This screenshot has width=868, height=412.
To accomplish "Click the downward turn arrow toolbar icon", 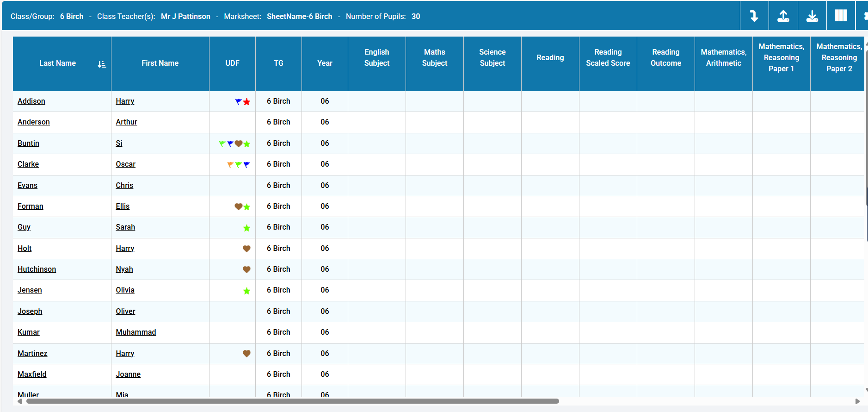I will [754, 16].
